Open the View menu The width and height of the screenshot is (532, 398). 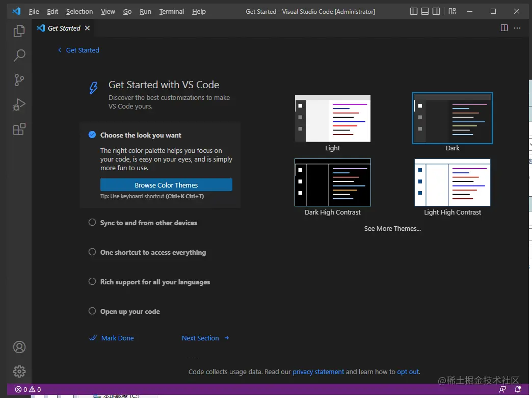point(108,12)
